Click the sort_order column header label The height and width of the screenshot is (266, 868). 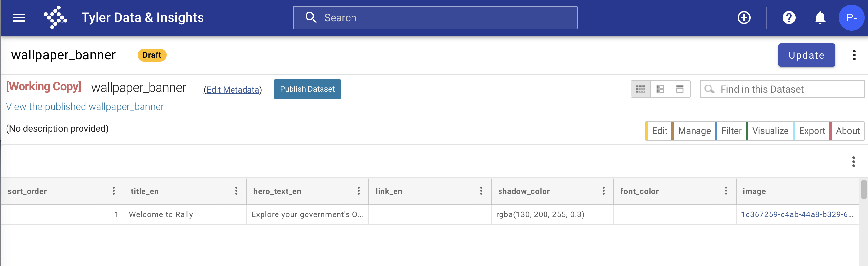tap(27, 191)
